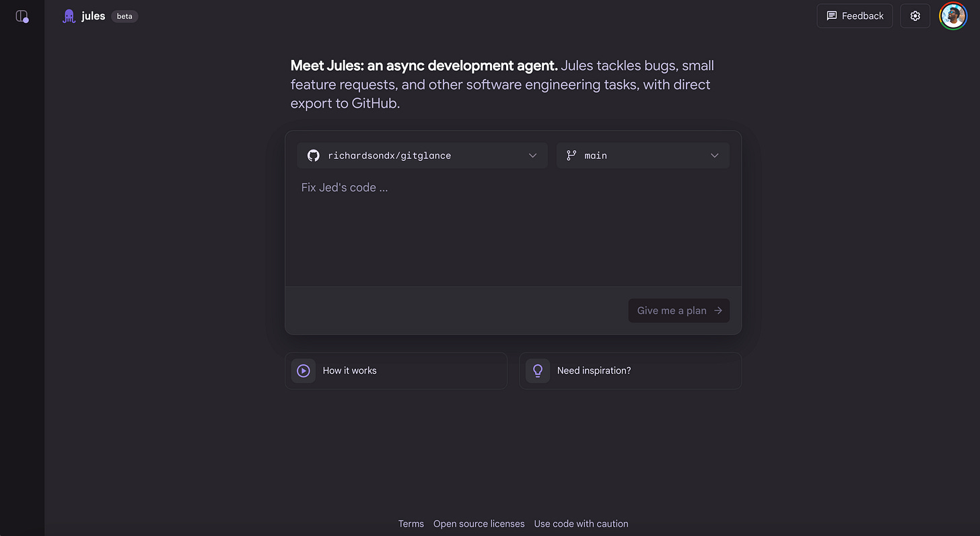The width and height of the screenshot is (980, 536).
Task: Open settings via gear icon
Action: point(915,16)
